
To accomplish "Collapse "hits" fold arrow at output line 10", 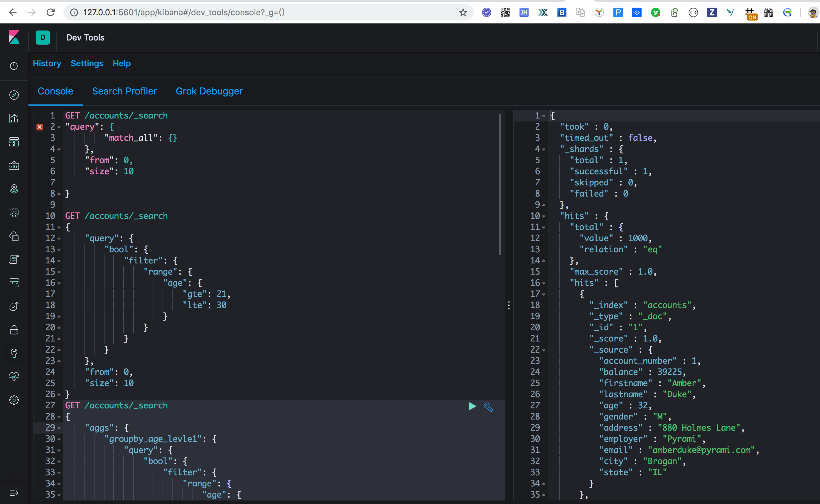I will click(544, 217).
